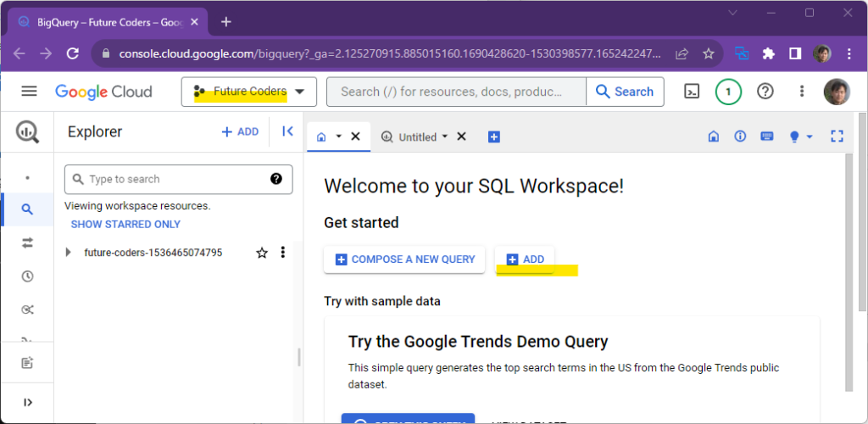
Task: Reload the page in Chrome
Action: pyautogui.click(x=73, y=53)
